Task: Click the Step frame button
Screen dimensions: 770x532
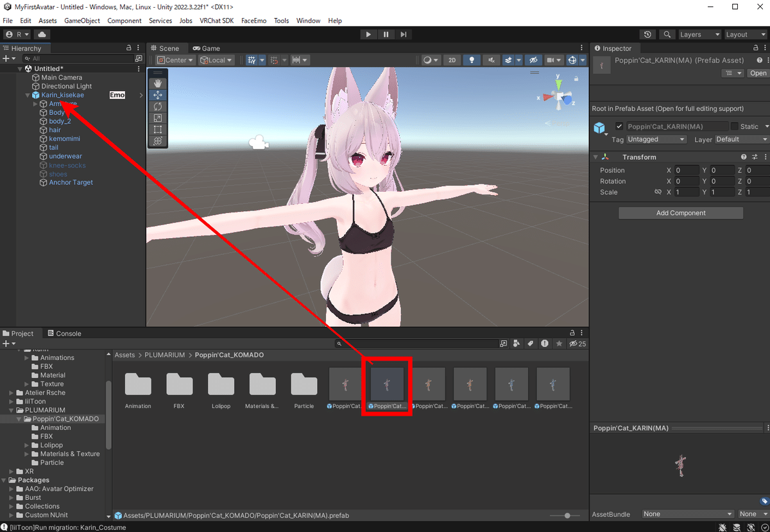Action: [x=403, y=35]
